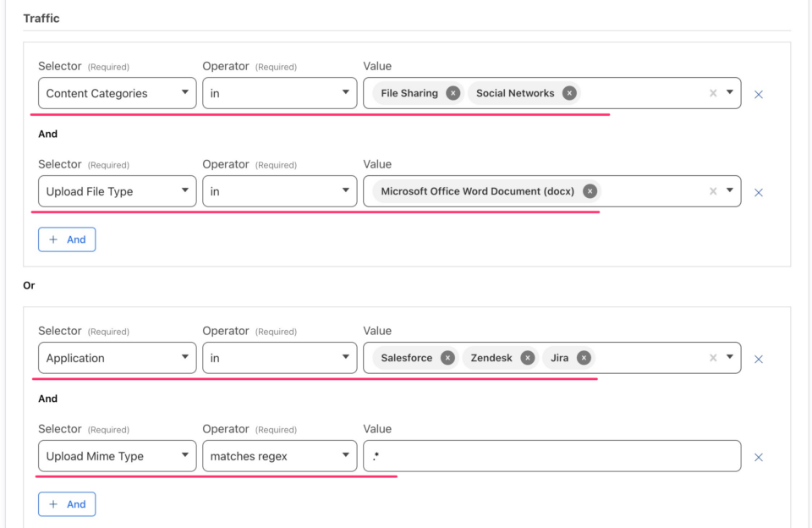Expand the Upload File Type value dropdown
The height and width of the screenshot is (528, 812).
point(729,191)
